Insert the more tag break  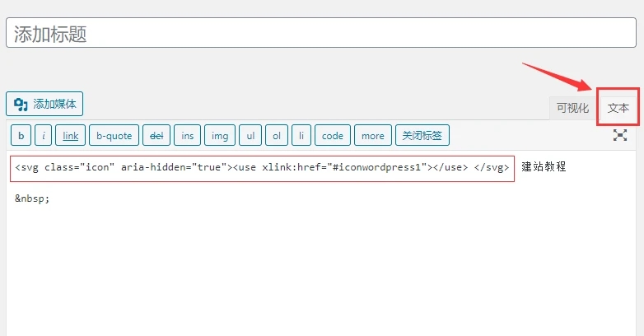click(x=372, y=135)
